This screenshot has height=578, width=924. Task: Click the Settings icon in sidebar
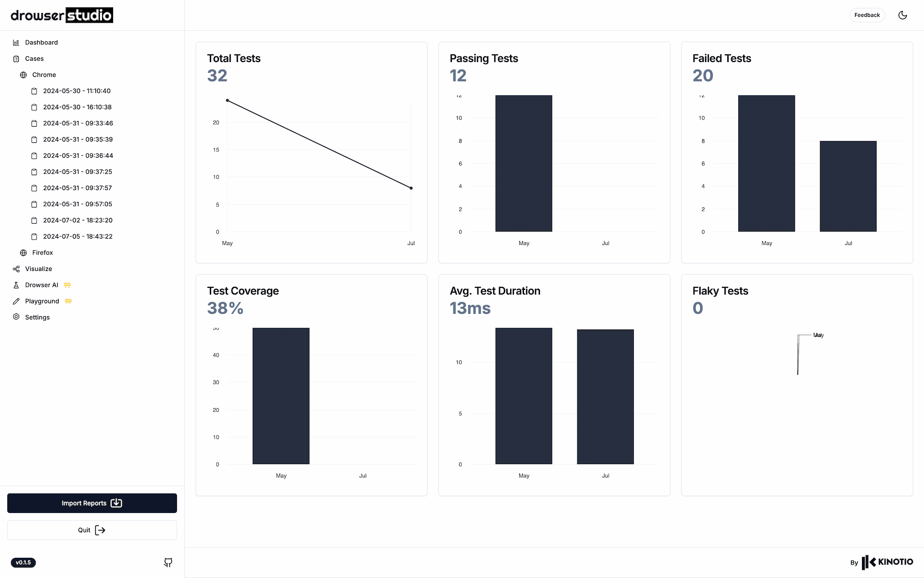coord(16,317)
